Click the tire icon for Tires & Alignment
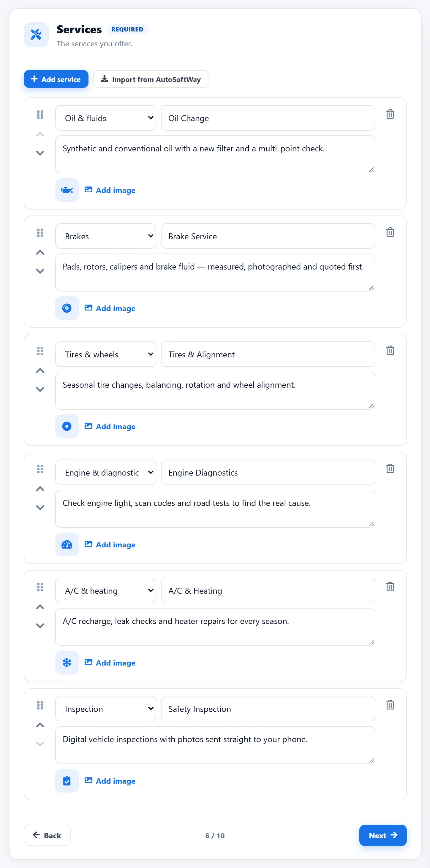 [67, 426]
